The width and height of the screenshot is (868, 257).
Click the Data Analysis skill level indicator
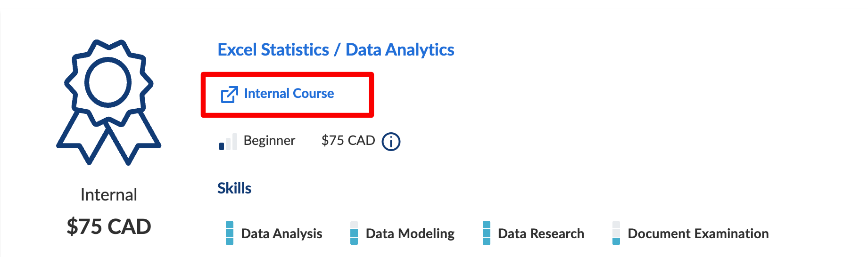230,233
